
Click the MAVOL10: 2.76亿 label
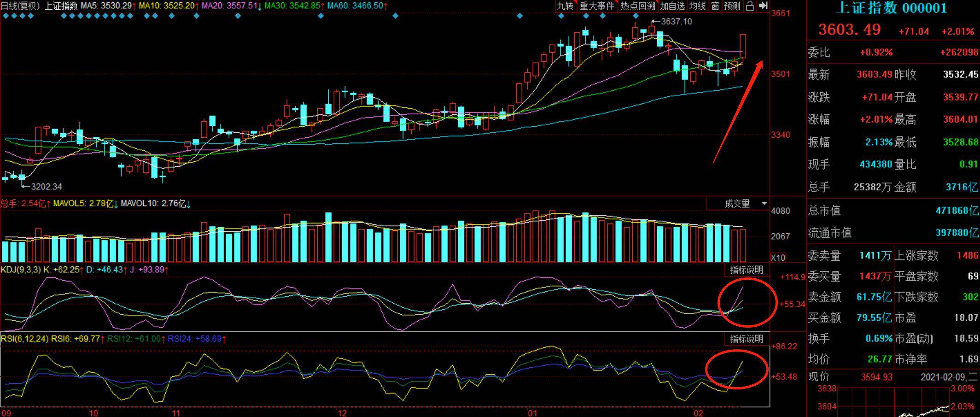click(156, 203)
